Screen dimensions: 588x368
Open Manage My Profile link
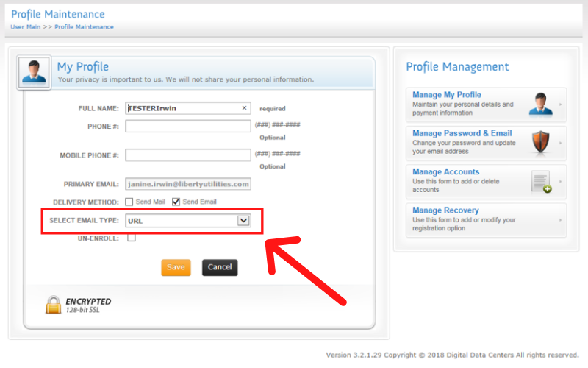pos(447,95)
